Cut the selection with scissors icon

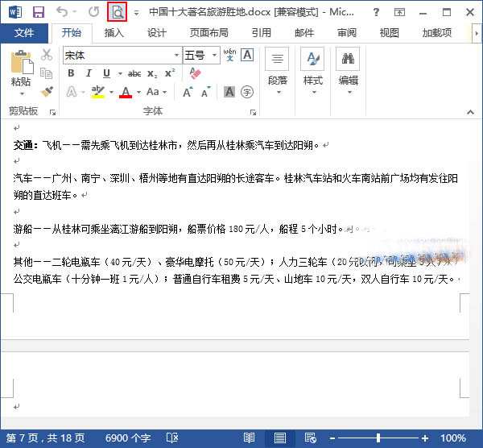[47, 55]
